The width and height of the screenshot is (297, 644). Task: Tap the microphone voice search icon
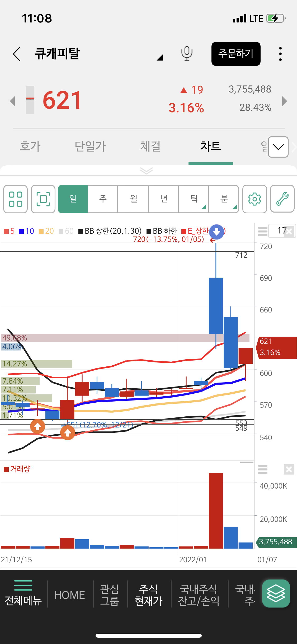coord(187,54)
